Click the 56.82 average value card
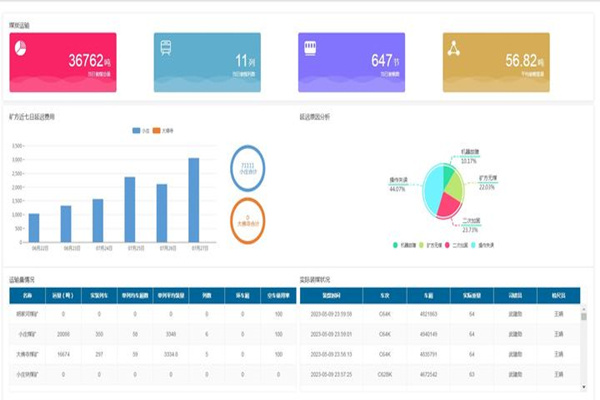The height and width of the screenshot is (400, 600). pos(495,62)
